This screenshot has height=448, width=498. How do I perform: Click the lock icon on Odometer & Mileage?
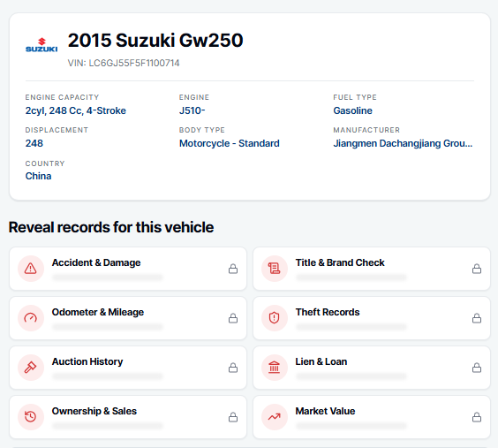click(x=233, y=318)
